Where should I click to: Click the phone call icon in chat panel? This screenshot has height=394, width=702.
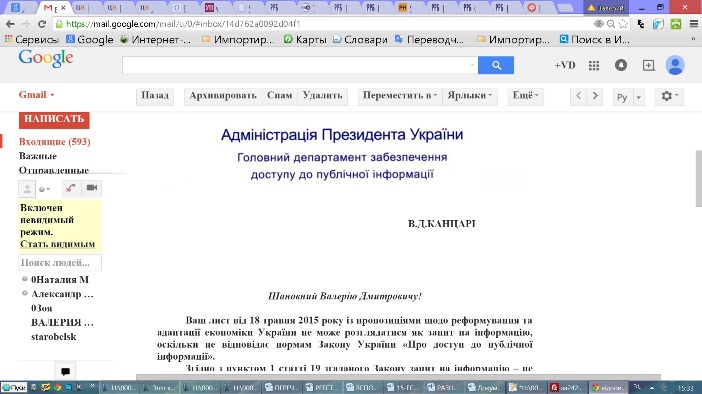pos(71,188)
